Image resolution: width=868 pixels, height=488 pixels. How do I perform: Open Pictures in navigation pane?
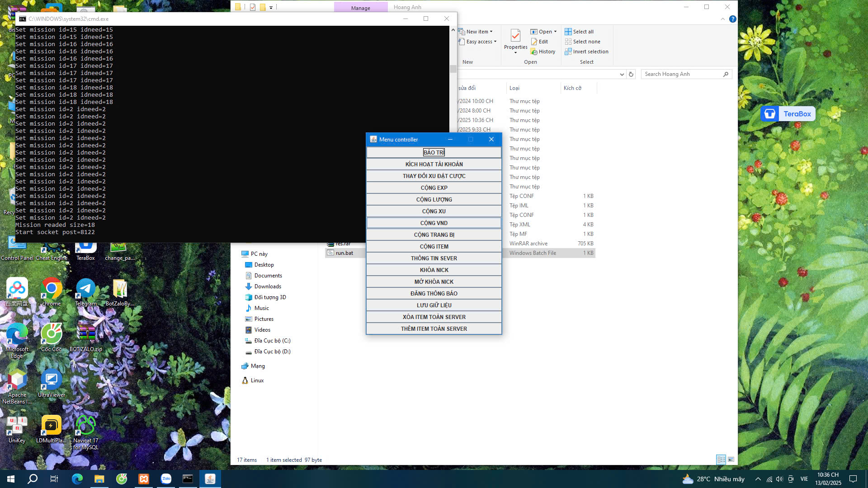click(x=264, y=319)
